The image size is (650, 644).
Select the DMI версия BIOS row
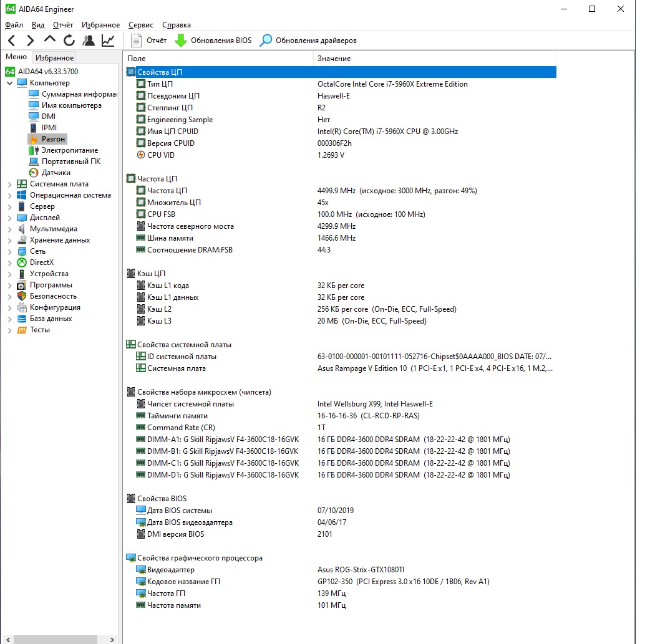(341, 534)
